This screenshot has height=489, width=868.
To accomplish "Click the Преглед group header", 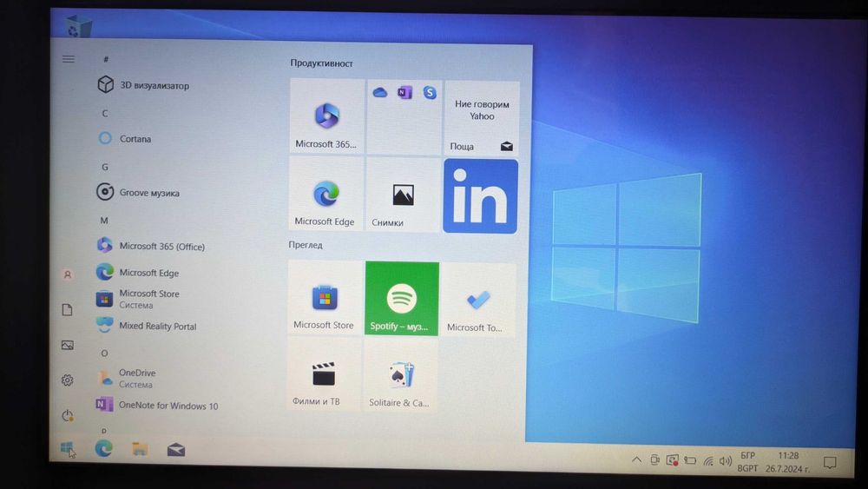I will click(306, 245).
